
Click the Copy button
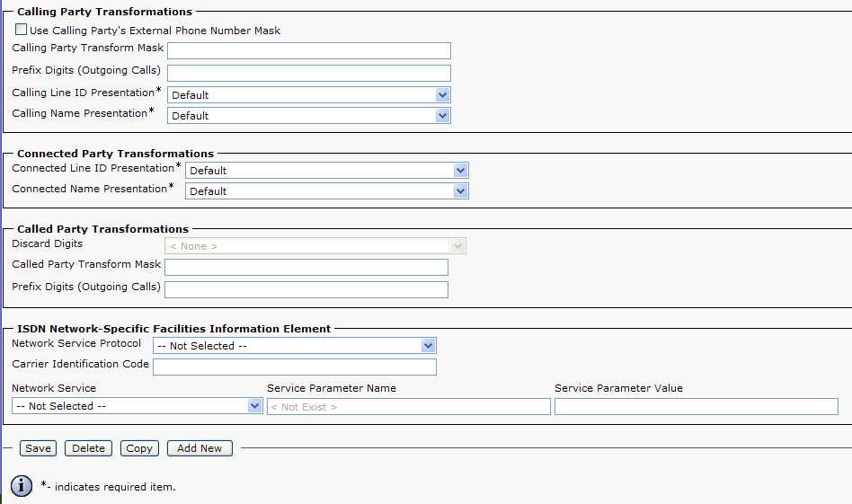(138, 448)
